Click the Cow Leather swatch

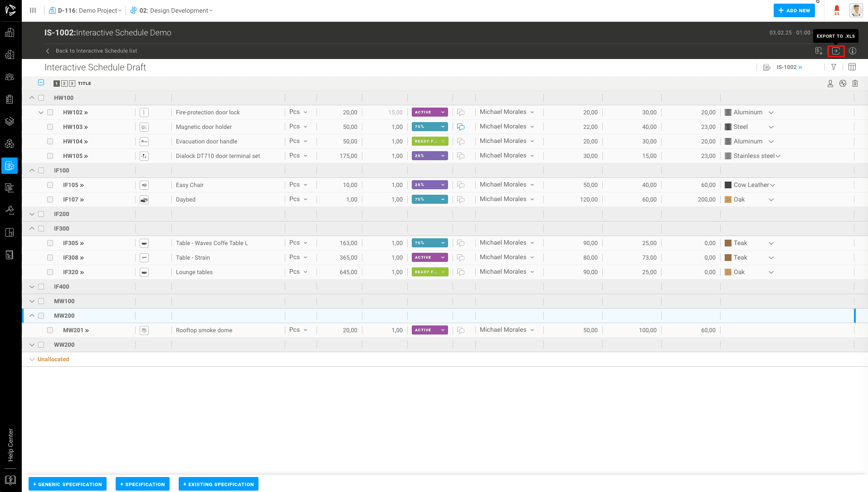(728, 185)
